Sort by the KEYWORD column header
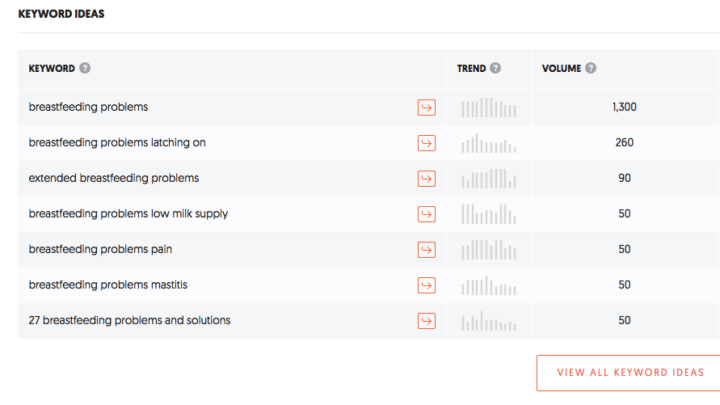Viewport: 720px width, 405px height. coord(51,68)
